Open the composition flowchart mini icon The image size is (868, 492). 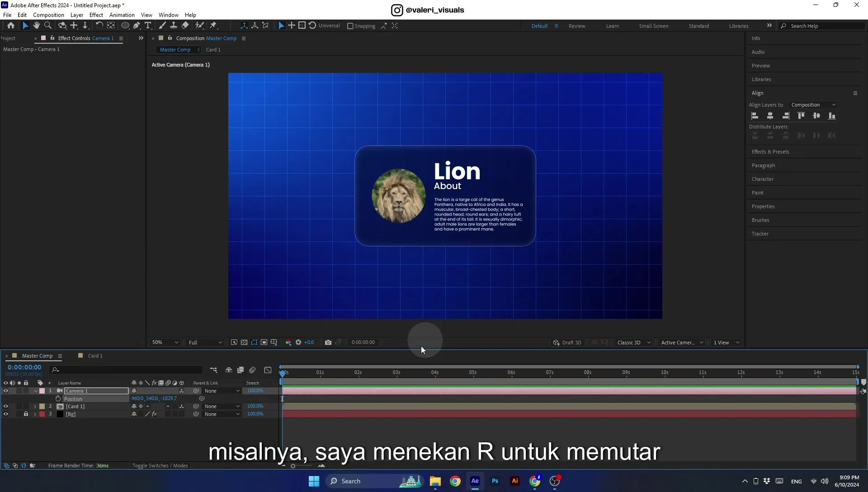tap(213, 370)
